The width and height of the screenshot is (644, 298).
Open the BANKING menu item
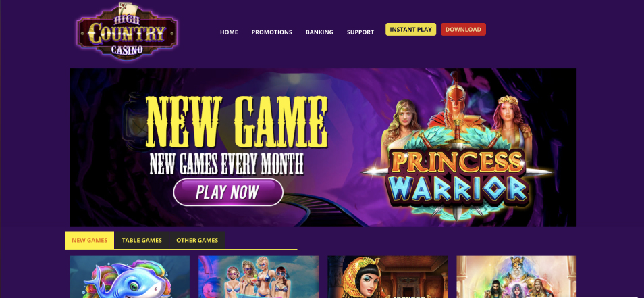point(319,32)
